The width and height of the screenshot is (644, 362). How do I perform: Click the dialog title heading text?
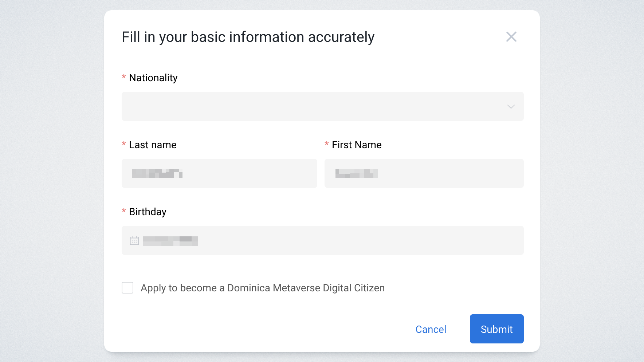click(x=248, y=37)
